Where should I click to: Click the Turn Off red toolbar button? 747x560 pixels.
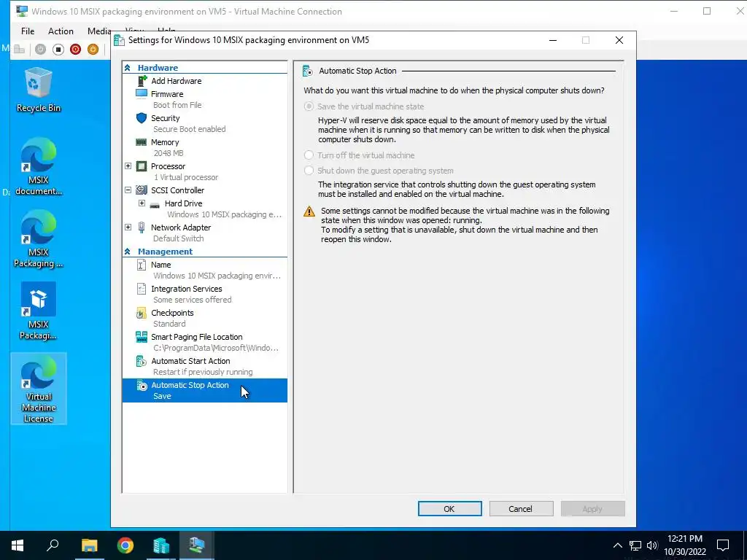click(75, 49)
